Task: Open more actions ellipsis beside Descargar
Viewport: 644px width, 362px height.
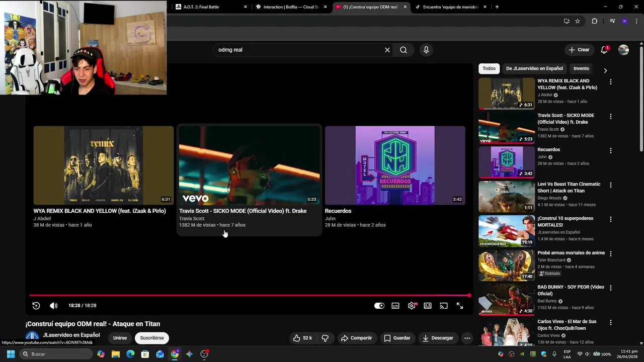Action: pos(467,338)
